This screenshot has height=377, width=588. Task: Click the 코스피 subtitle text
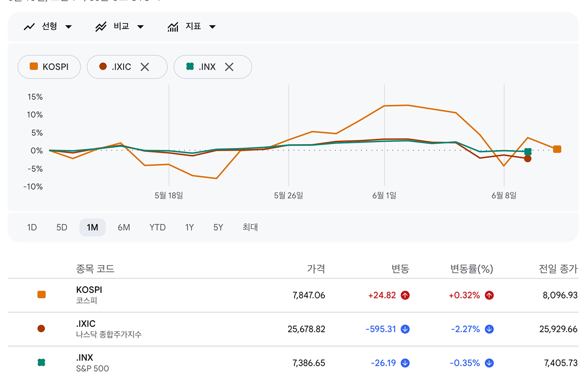pyautogui.click(x=87, y=301)
